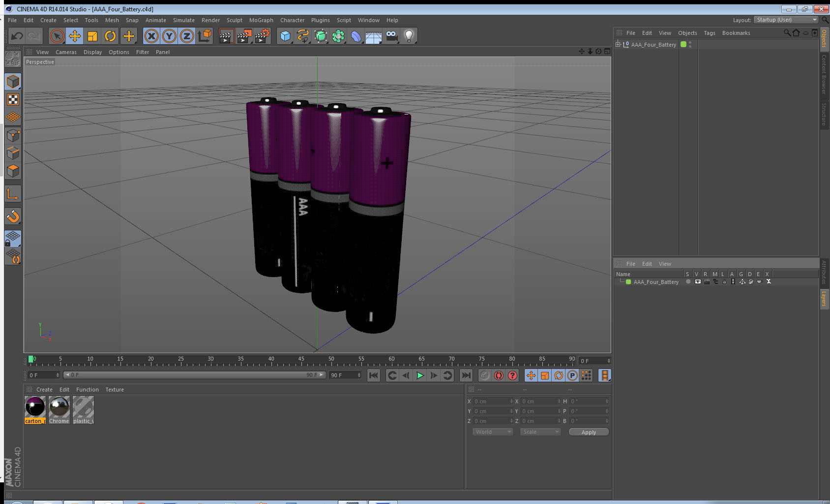Viewport: 830px width, 504px height.
Task: Toggle Z axis lock
Action: pyautogui.click(x=187, y=36)
